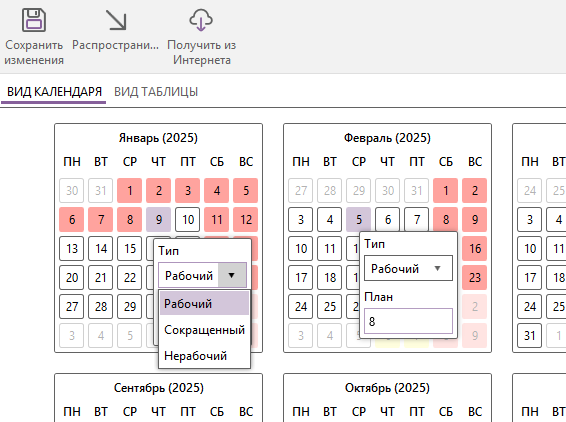Click February 23 holiday cell

point(475,278)
